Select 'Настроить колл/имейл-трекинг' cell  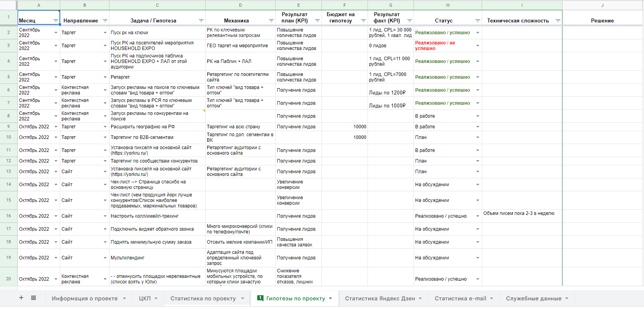coord(157,216)
